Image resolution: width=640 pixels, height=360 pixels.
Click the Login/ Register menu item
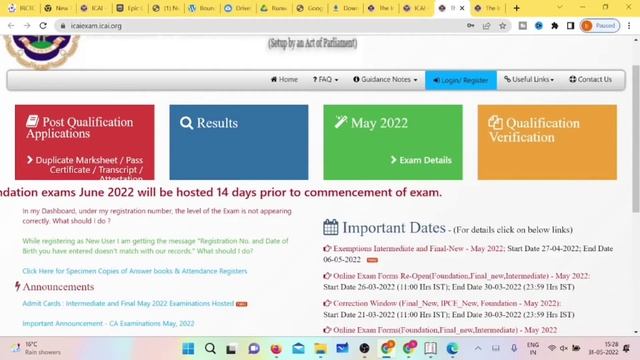461,80
